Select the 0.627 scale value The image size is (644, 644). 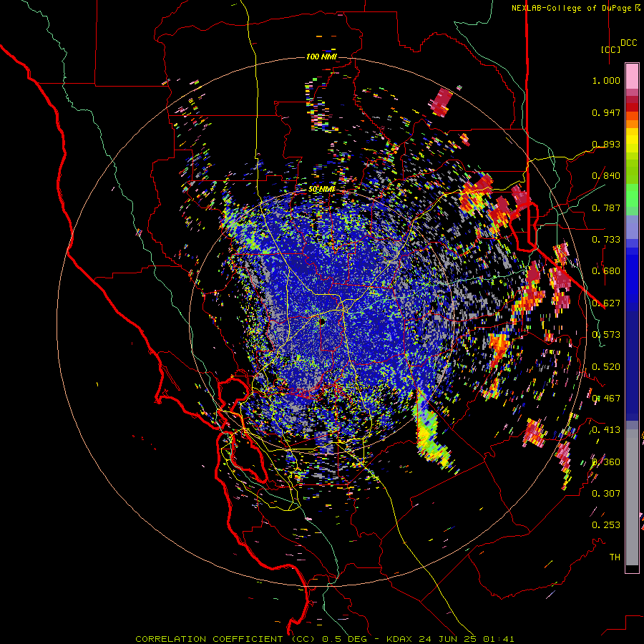606,303
